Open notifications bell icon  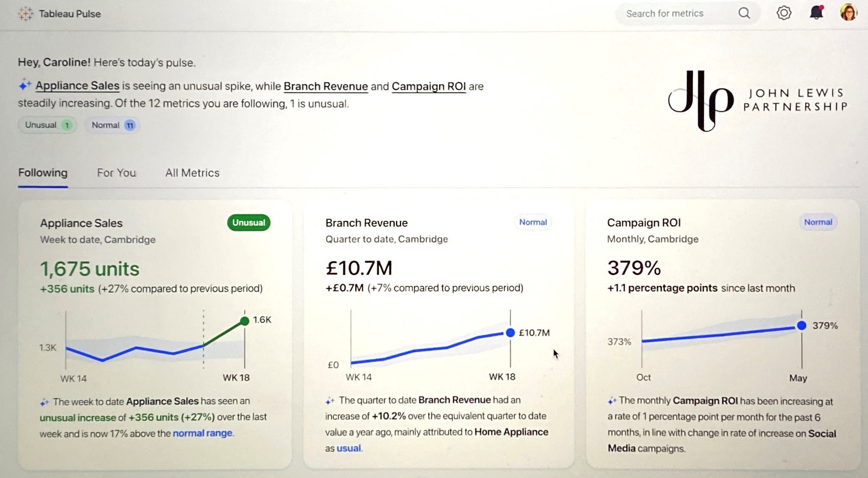[x=816, y=13]
